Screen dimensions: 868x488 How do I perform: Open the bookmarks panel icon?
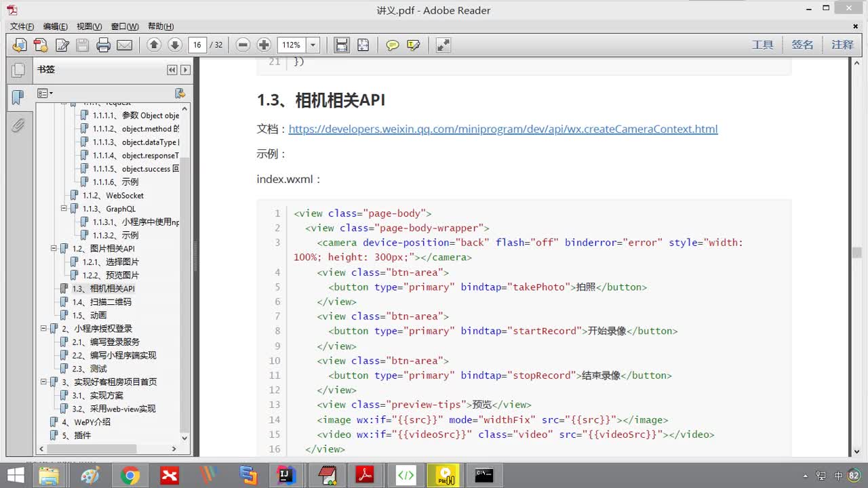tap(18, 98)
